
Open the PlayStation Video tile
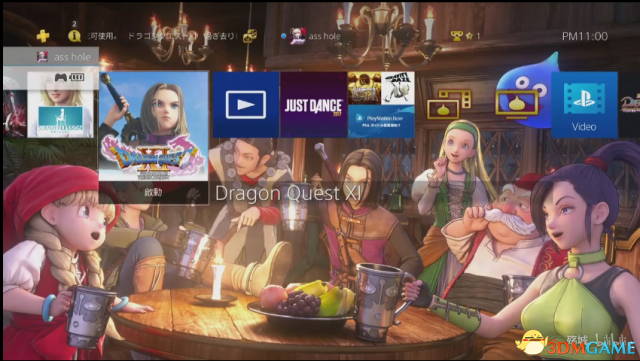[584, 105]
